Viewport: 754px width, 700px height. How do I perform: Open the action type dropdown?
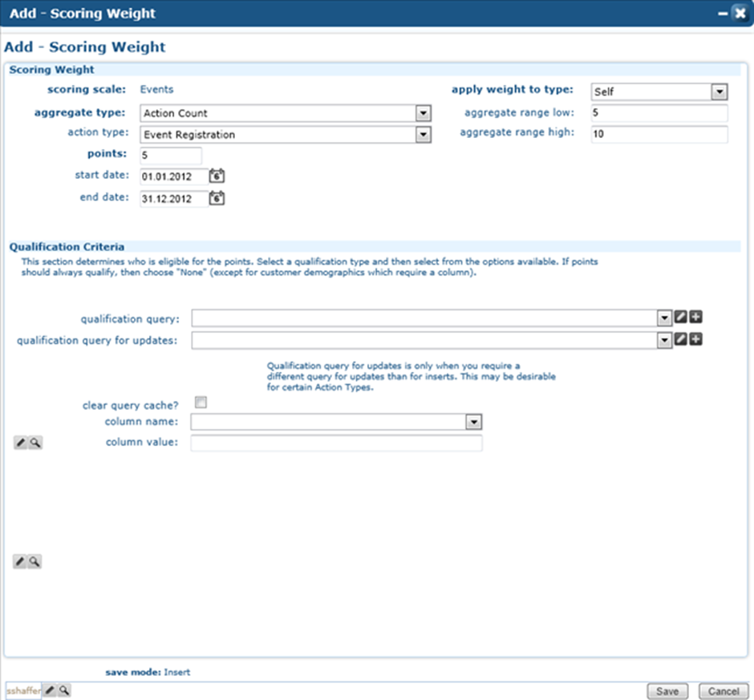click(x=424, y=135)
